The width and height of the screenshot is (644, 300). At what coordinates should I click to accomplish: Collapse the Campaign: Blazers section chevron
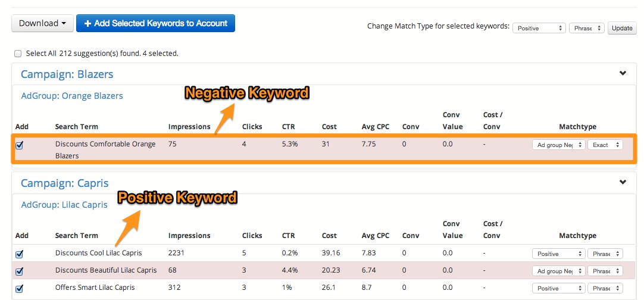pos(623,74)
